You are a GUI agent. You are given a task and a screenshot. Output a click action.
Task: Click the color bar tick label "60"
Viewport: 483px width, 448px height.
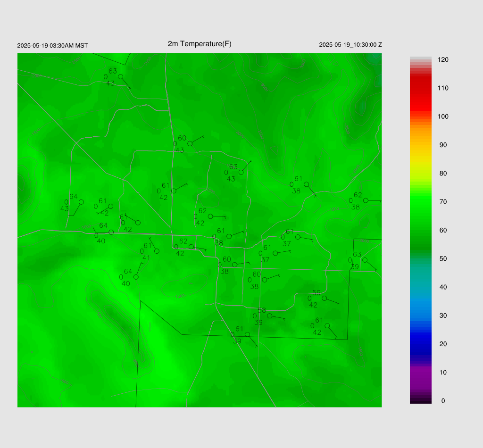[443, 230]
